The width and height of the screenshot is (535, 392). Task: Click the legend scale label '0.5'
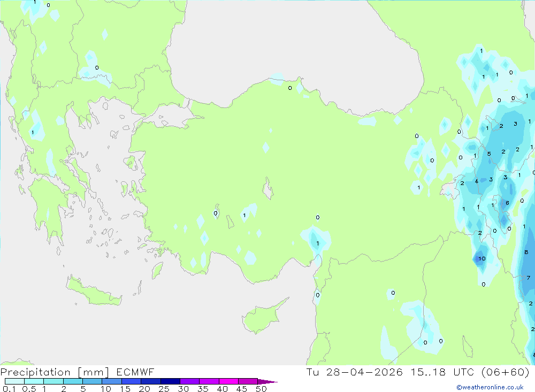point(29,389)
